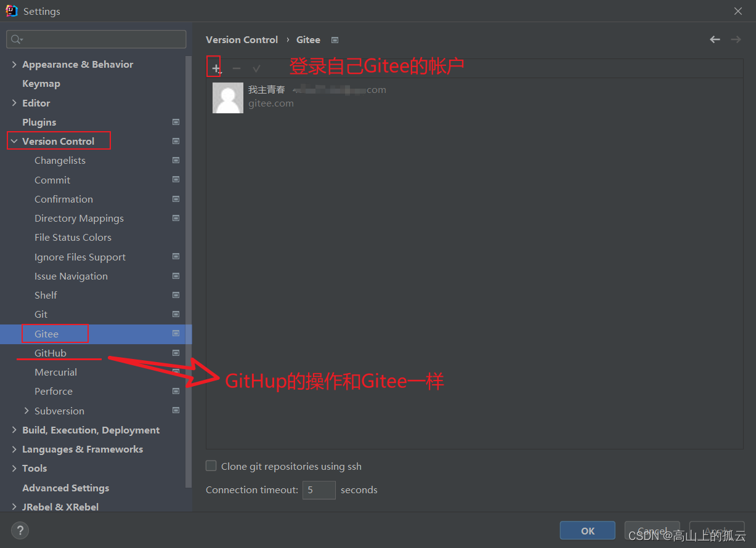The image size is (756, 548).
Task: Select Mercurial settings item
Action: pos(55,372)
